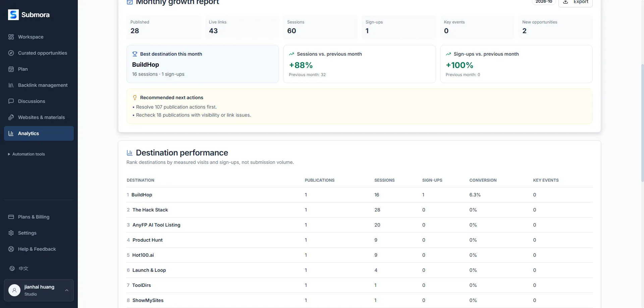Click the +88% sessions growth value

301,65
